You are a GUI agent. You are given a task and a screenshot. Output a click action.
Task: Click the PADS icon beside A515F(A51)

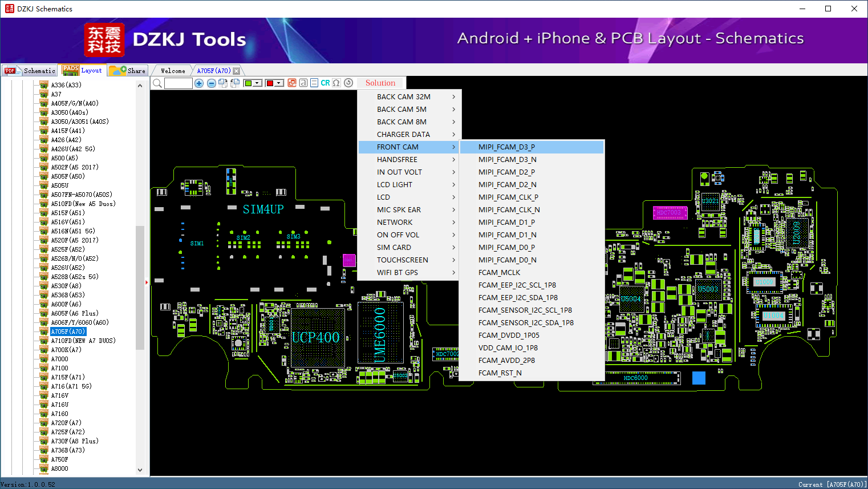click(44, 213)
